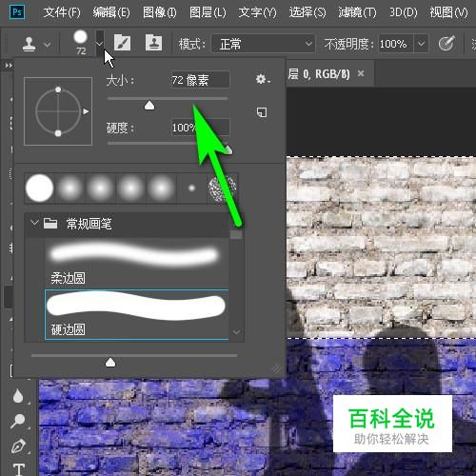Click the 不透明度 value field 100%

pyautogui.click(x=396, y=44)
